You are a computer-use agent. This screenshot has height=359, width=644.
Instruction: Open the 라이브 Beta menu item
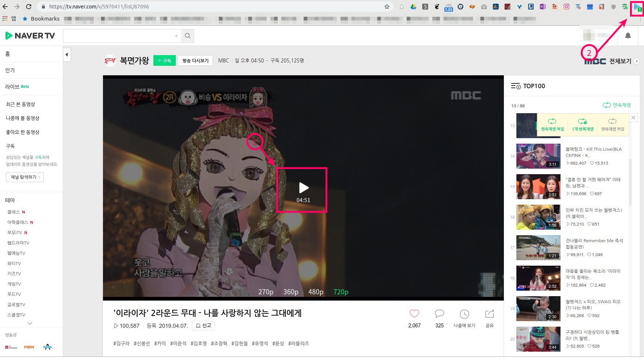[x=17, y=87]
